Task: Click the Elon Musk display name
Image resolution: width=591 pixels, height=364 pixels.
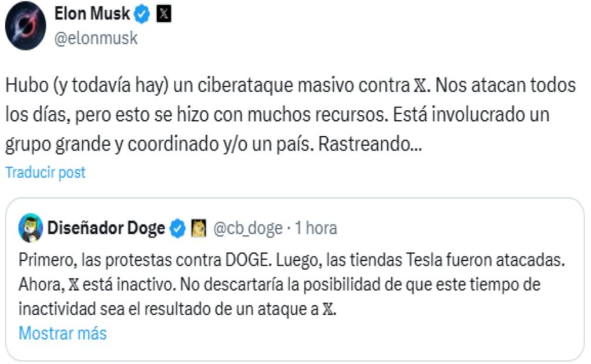Action: [x=92, y=14]
